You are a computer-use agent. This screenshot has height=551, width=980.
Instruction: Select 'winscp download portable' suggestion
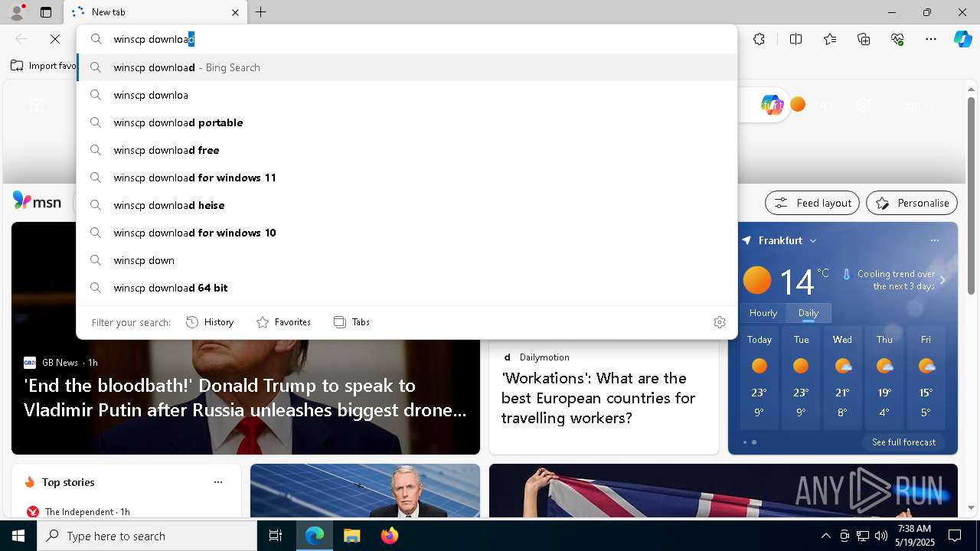[407, 122]
